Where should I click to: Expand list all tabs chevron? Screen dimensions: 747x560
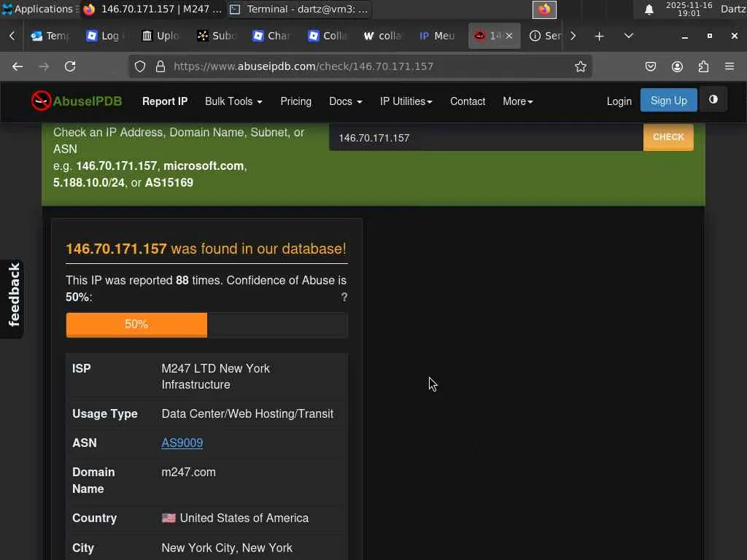(x=629, y=36)
